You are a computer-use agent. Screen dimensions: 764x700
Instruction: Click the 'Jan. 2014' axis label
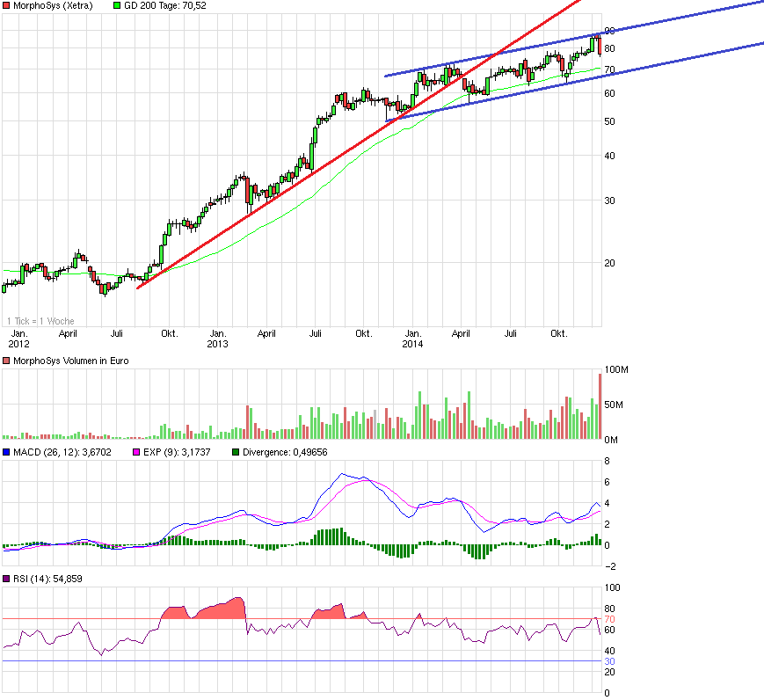(x=412, y=339)
